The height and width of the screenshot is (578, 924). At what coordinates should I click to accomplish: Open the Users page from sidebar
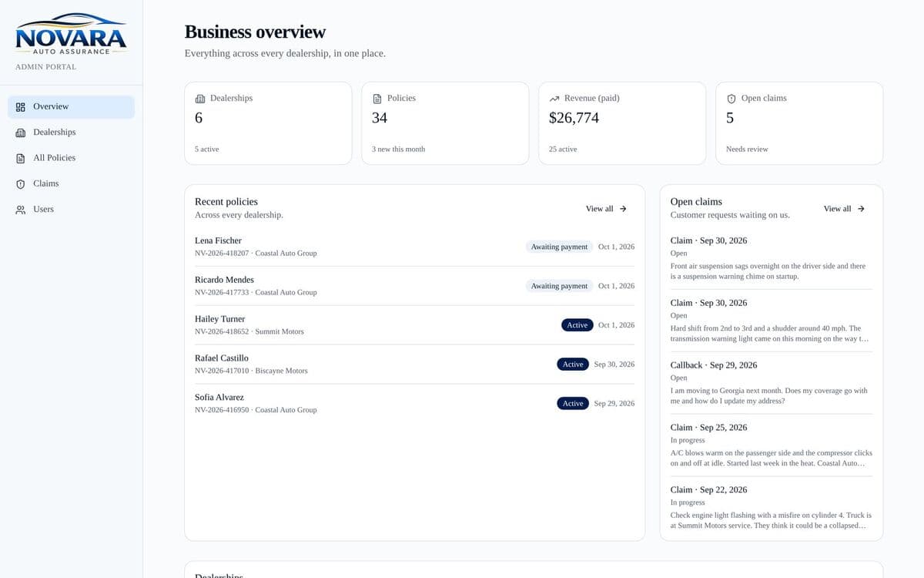pyautogui.click(x=71, y=210)
